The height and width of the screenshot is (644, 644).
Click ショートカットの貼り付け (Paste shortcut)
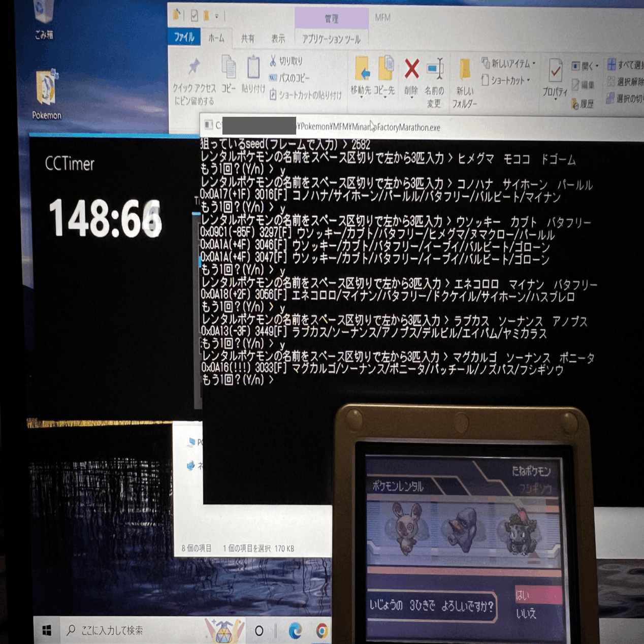(x=305, y=95)
